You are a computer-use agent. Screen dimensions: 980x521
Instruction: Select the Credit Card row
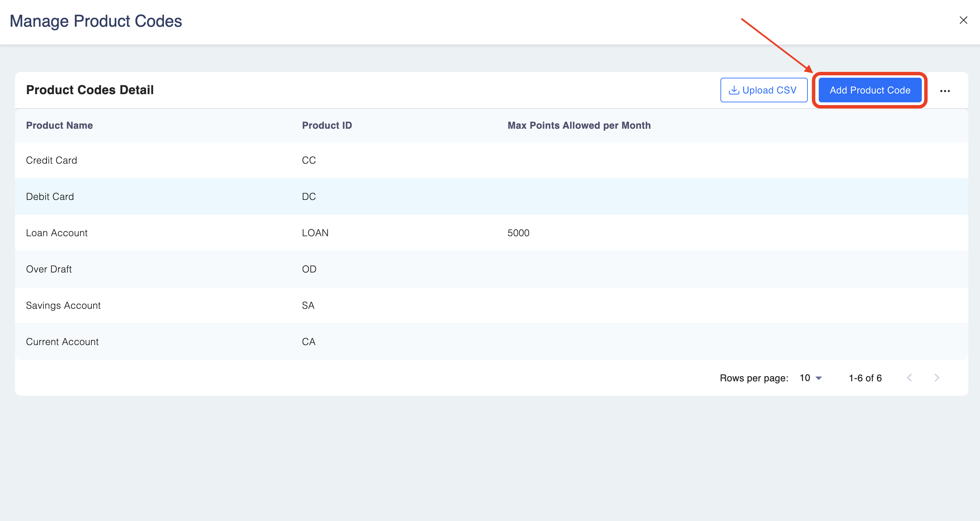point(51,160)
